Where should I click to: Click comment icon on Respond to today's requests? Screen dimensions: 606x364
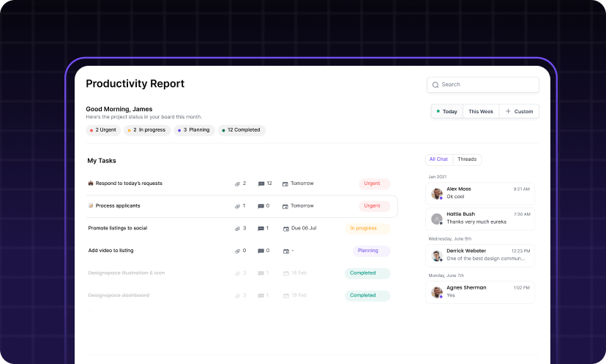261,183
